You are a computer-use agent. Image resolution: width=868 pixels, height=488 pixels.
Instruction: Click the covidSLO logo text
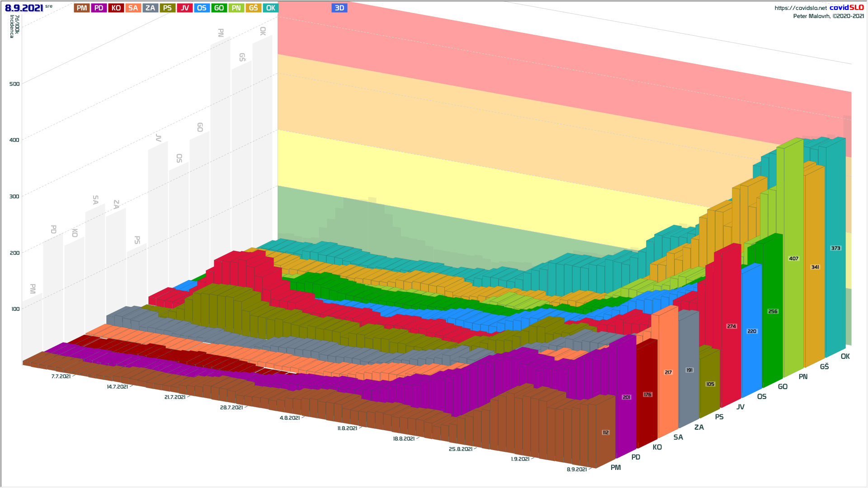pyautogui.click(x=846, y=7)
